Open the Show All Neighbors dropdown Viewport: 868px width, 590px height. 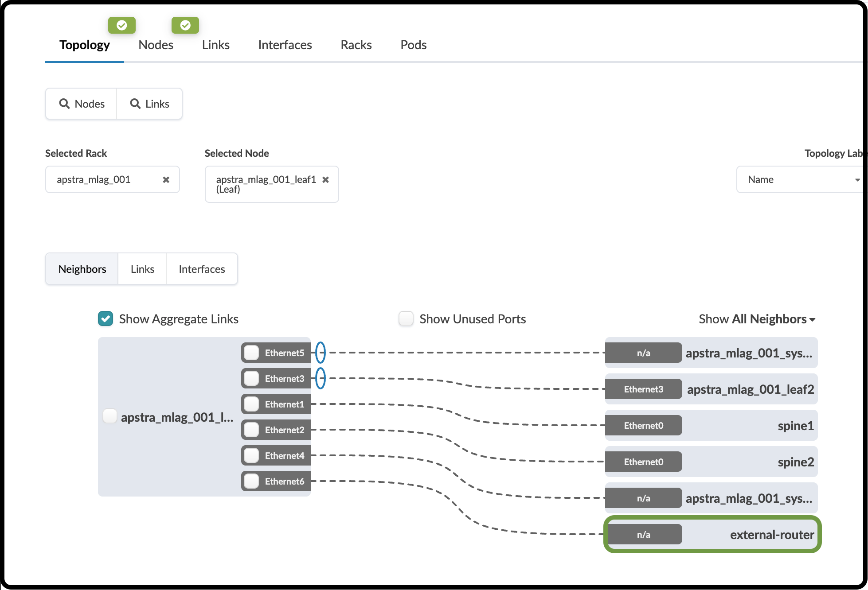pos(757,319)
